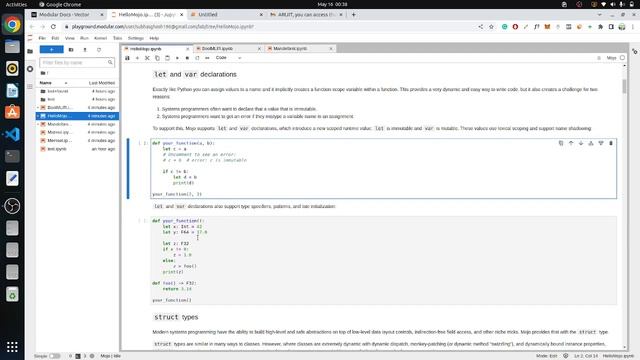The width and height of the screenshot is (640, 360).
Task: Click the Activities button in top bar
Action: click(x=16, y=4)
